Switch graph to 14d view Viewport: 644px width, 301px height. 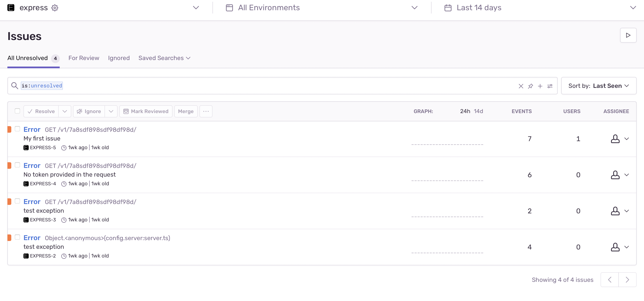tap(478, 111)
